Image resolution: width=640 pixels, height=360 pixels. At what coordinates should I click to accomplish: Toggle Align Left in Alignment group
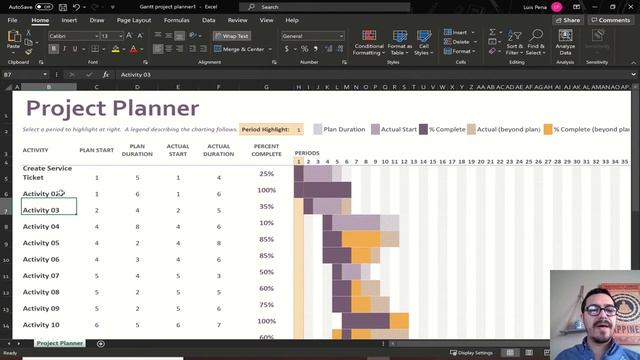(x=158, y=49)
